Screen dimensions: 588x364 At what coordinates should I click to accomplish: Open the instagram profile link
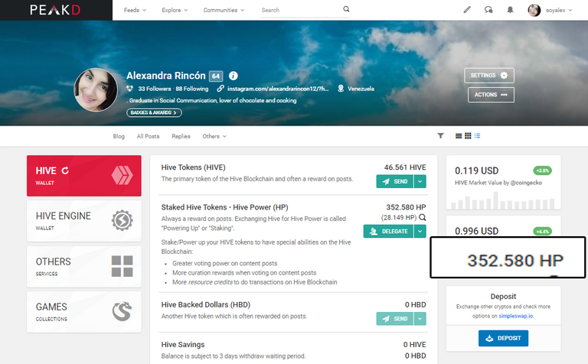tap(277, 89)
